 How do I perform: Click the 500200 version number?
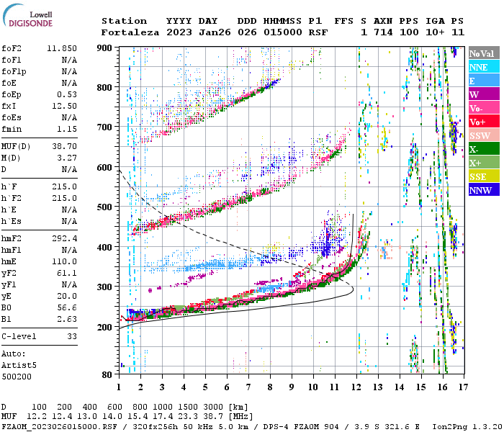(17, 377)
